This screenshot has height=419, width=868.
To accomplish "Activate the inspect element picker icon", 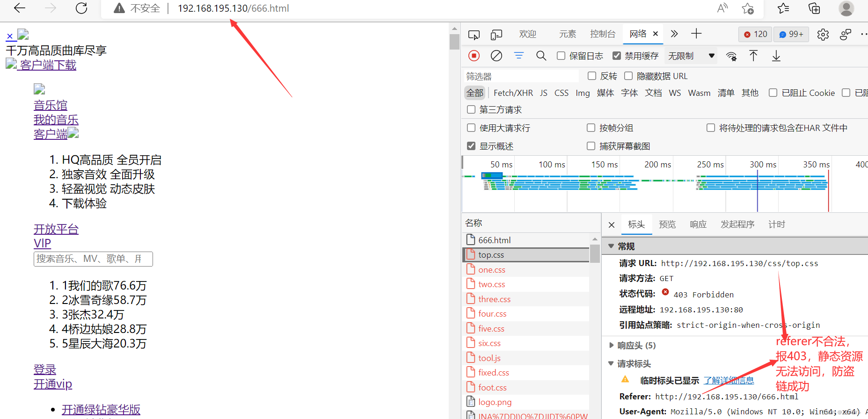I will 474,35.
